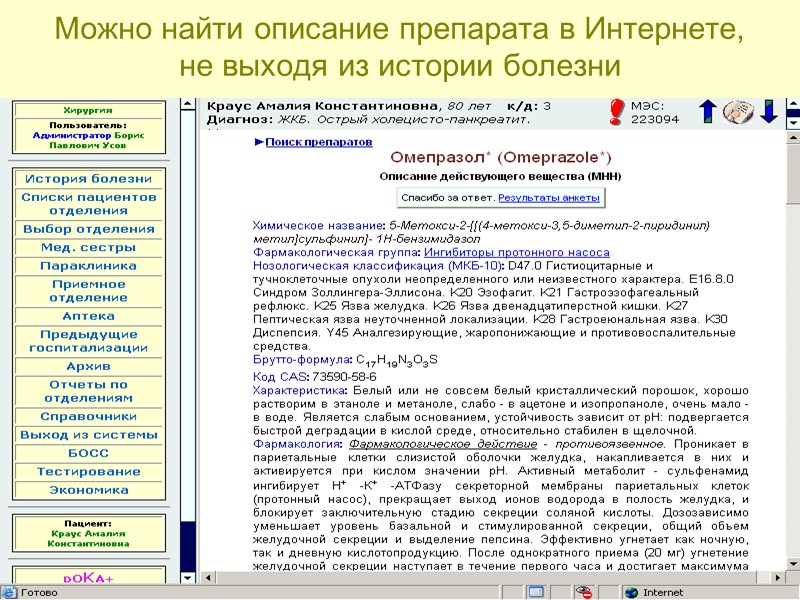Viewport: 800px width, 600px height.
Task: Open Отчеты по отделениям
Action: 89,391
